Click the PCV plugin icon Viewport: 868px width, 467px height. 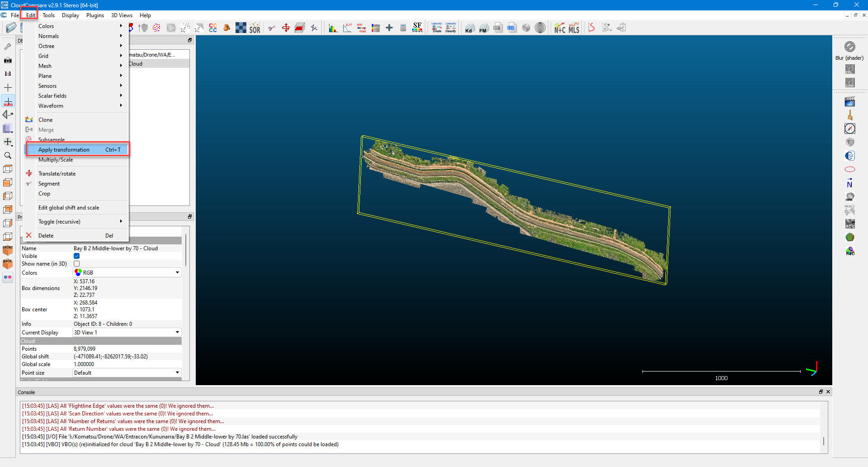pyautogui.click(x=850, y=224)
